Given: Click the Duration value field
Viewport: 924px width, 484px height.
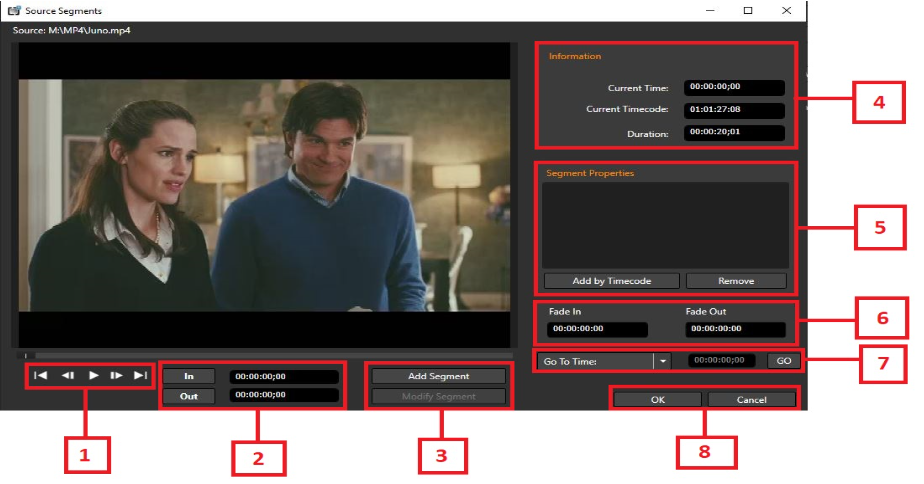Looking at the screenshot, I should click(734, 132).
